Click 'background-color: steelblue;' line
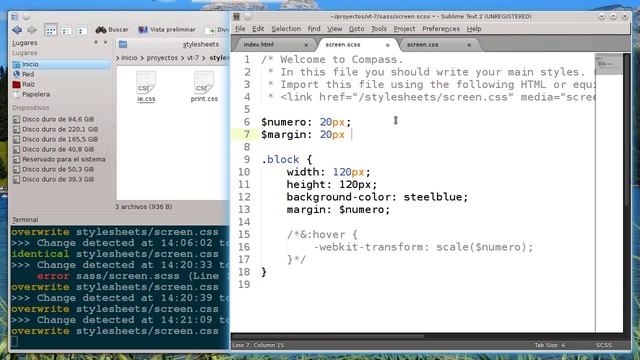 377,197
